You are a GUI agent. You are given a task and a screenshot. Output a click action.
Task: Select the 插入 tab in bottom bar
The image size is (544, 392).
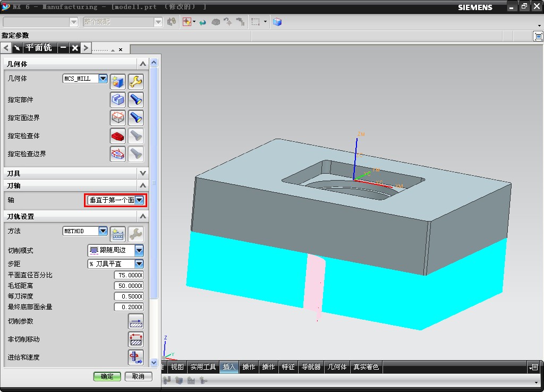(x=229, y=367)
